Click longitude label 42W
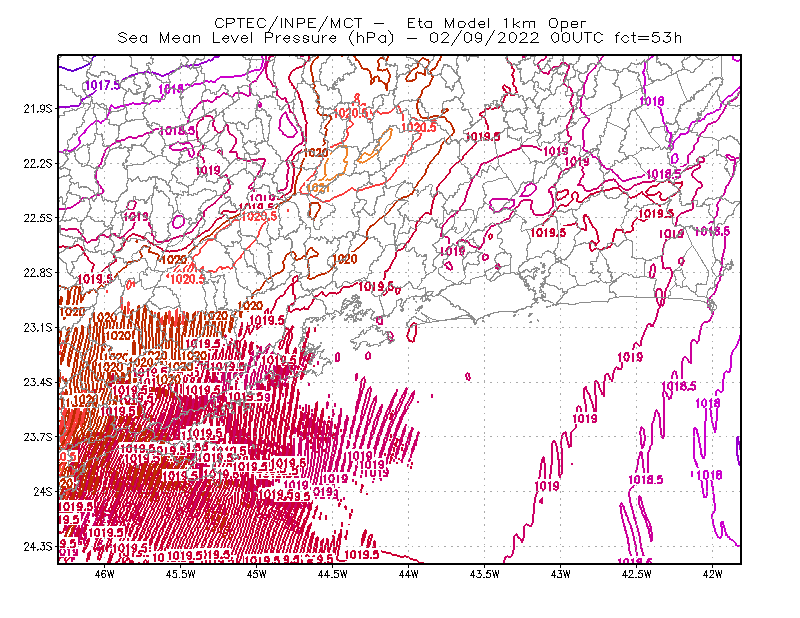Image resolution: width=800 pixels, height=618 pixels. pyautogui.click(x=713, y=574)
